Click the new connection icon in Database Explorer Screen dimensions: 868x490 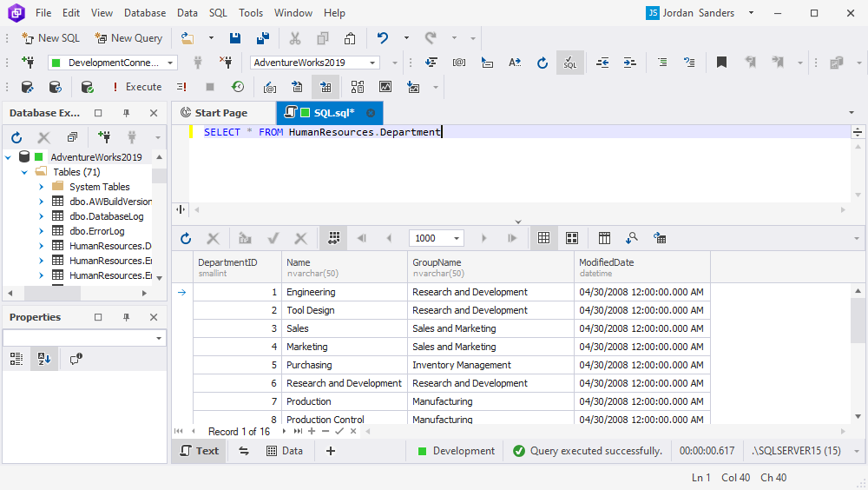[103, 137]
